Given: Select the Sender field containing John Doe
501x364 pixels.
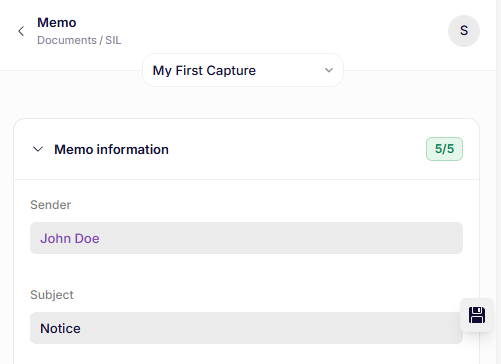Looking at the screenshot, I should click(x=246, y=238).
